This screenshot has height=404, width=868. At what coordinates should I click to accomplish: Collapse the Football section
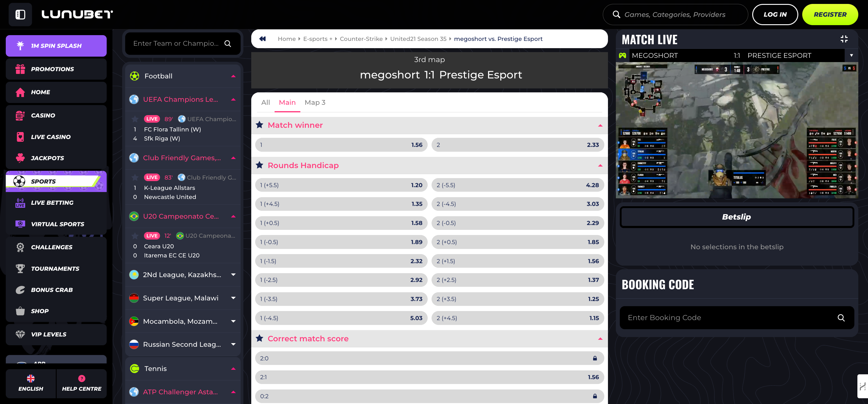point(233,76)
